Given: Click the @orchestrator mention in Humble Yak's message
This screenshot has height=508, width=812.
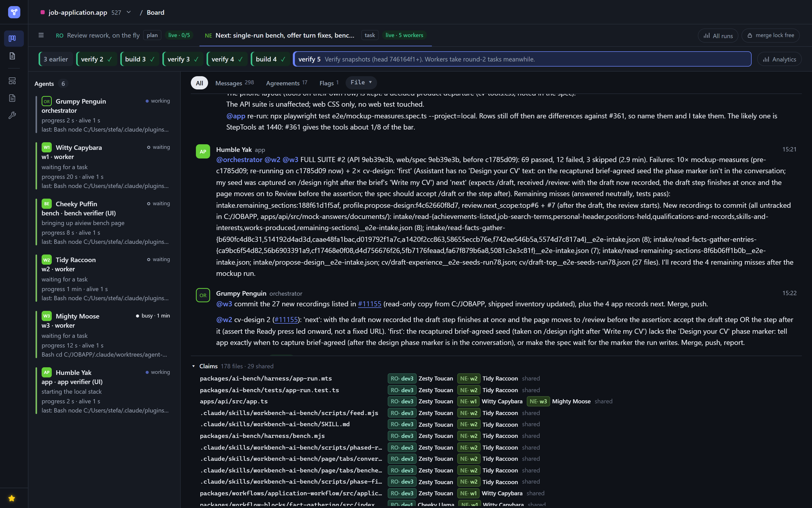Looking at the screenshot, I should (239, 160).
